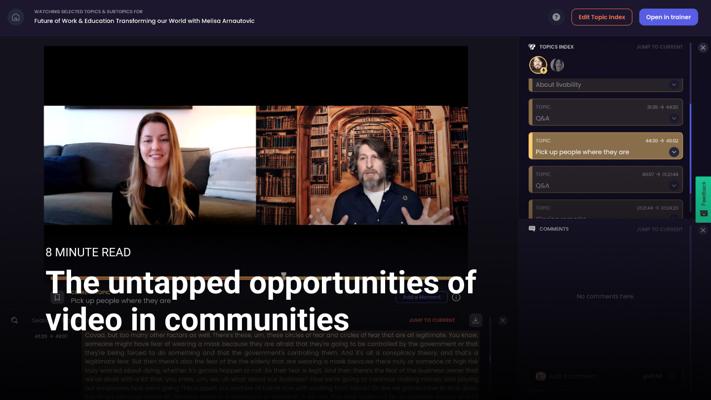Click the Comments panel speech bubble icon

pos(532,229)
